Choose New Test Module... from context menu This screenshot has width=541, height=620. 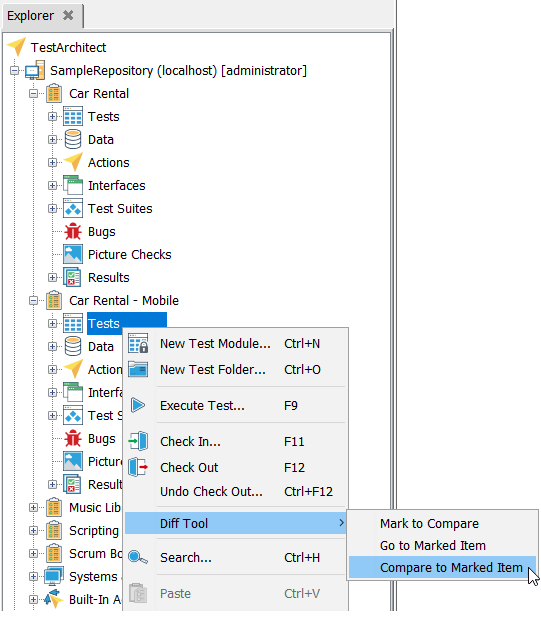(236, 343)
